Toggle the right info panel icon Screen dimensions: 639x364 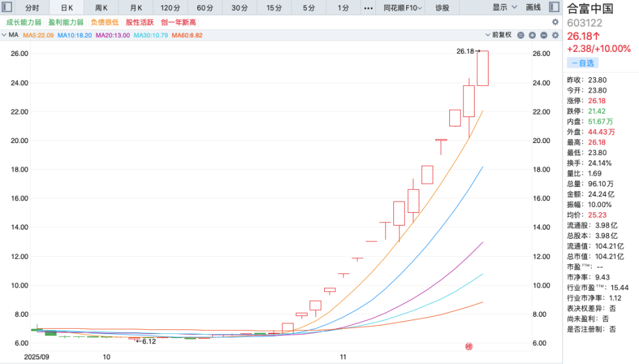pos(554,7)
